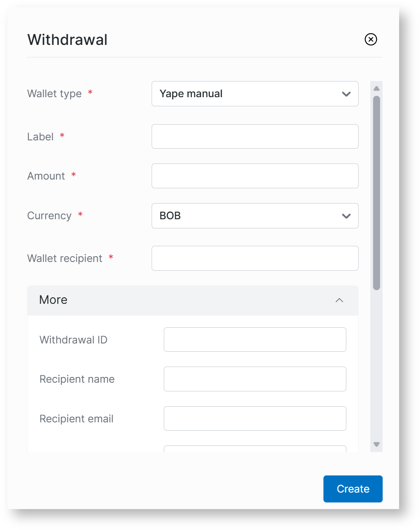Image resolution: width=420 pixels, height=530 pixels.
Task: Click the vertical scrollbar thumb
Action: (377, 192)
